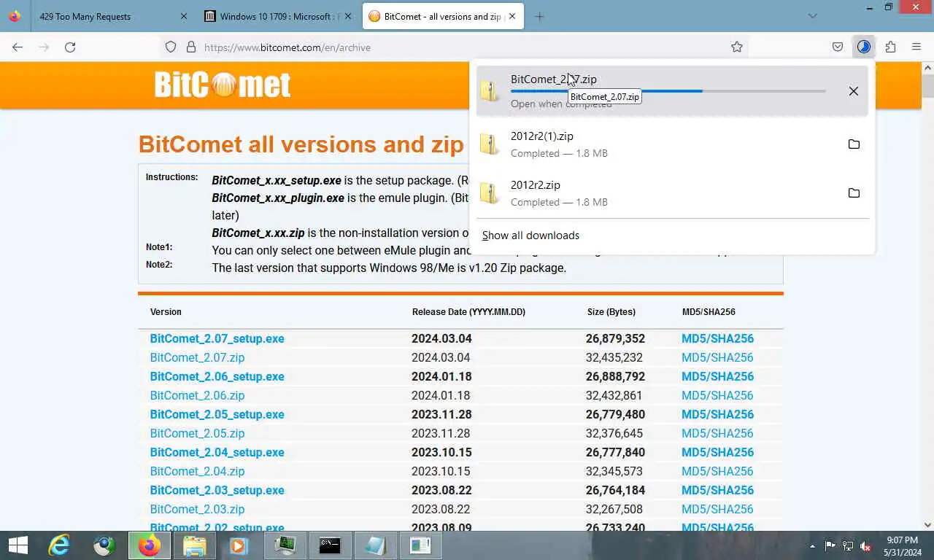
Task: Download BitComet_2.07.zip from the table
Action: [x=197, y=357]
